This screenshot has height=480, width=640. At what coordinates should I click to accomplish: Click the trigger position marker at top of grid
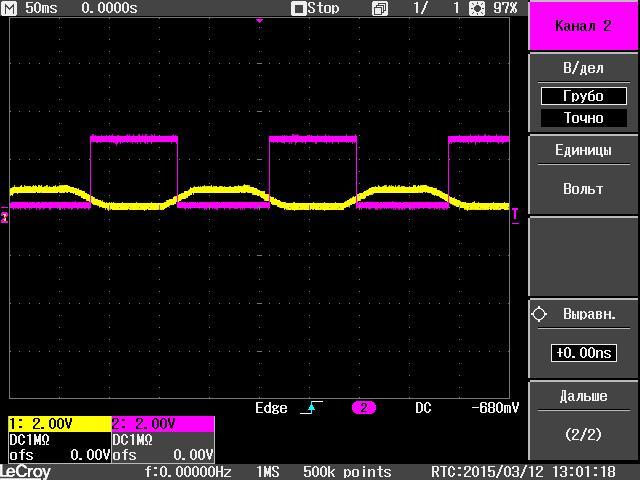point(259,20)
